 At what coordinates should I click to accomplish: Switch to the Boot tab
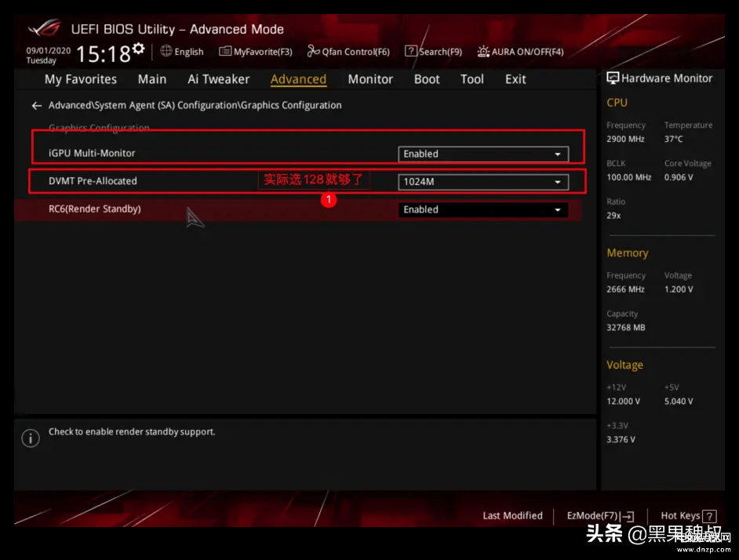pos(427,79)
